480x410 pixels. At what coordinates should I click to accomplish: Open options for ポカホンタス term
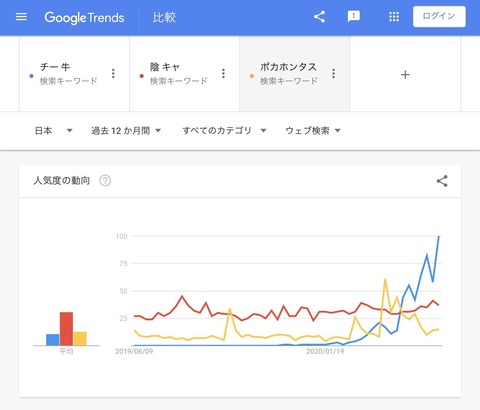[x=333, y=74]
